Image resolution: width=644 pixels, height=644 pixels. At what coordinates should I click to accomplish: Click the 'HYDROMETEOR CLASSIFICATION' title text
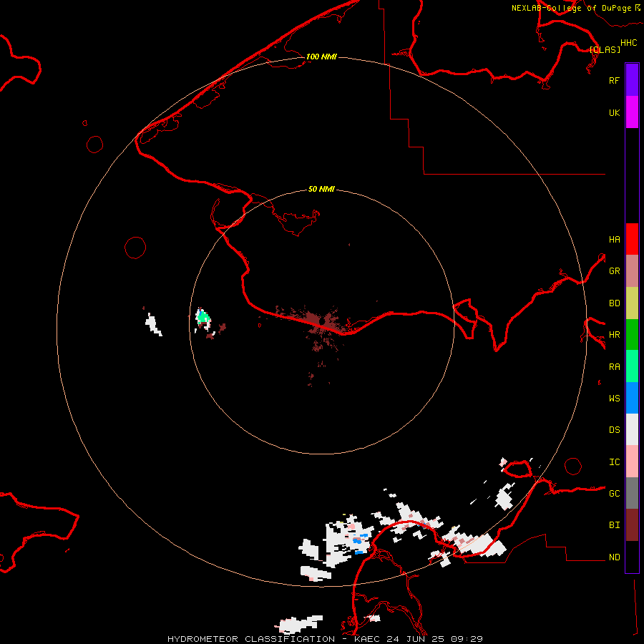pos(251,639)
